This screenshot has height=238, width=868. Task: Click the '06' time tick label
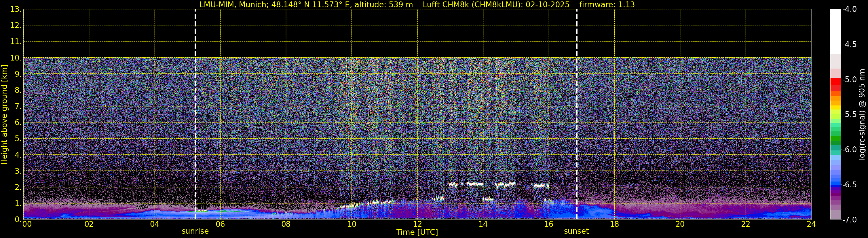point(220,224)
